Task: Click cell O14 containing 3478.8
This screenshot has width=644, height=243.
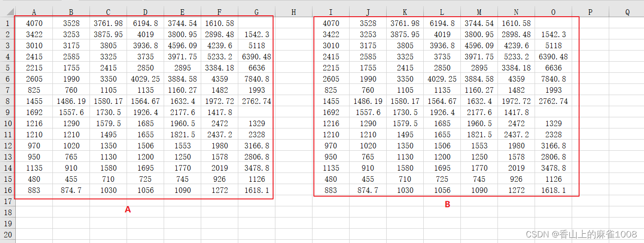Action: [x=554, y=168]
